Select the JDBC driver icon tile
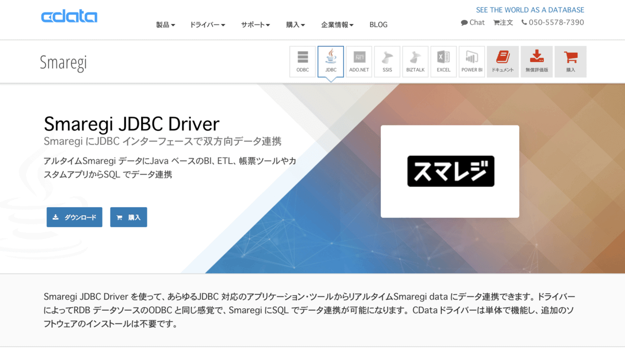 331,61
